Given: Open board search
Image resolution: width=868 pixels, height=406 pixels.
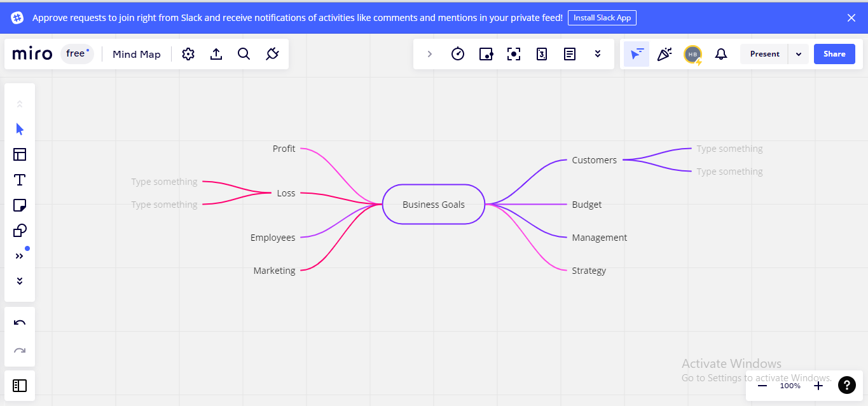Looking at the screenshot, I should pos(244,54).
